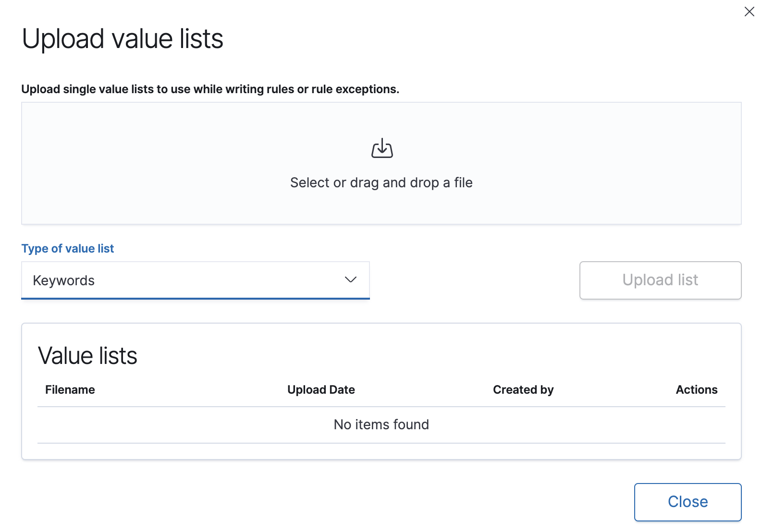Expand the type selector via its chevron arrow
762x532 pixels.
coord(351,279)
